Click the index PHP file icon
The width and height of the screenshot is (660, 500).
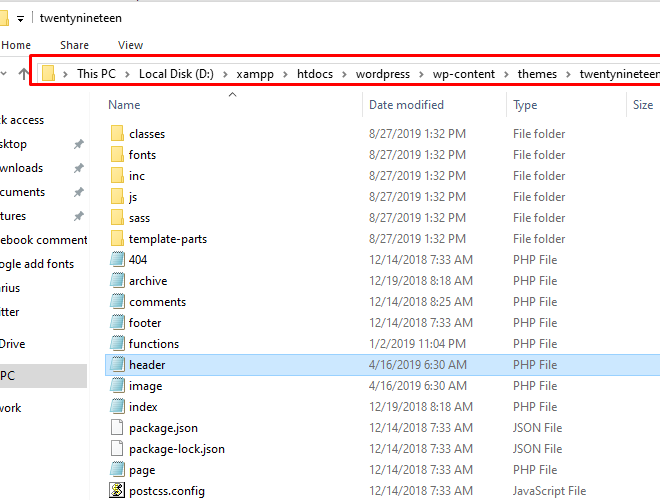(117, 407)
